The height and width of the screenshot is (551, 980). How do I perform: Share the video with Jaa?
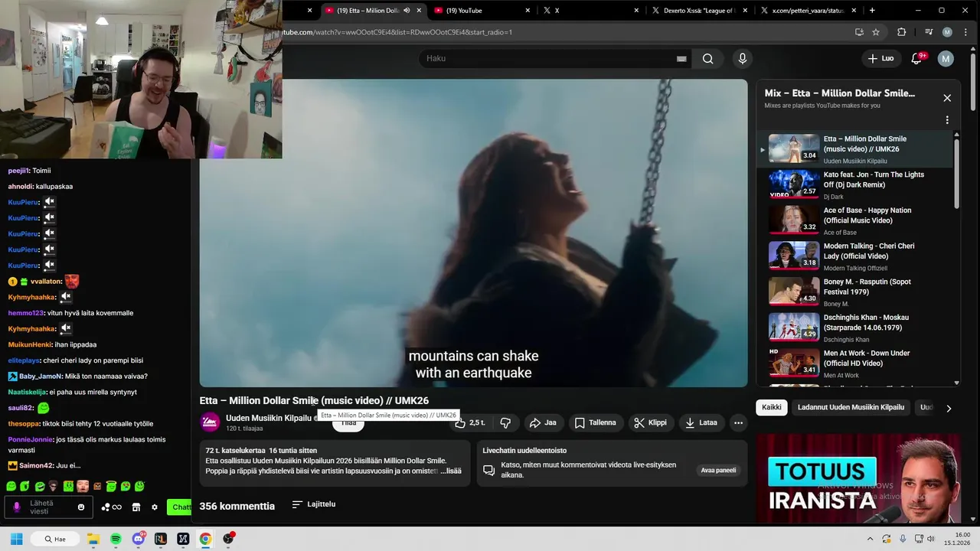(x=543, y=422)
